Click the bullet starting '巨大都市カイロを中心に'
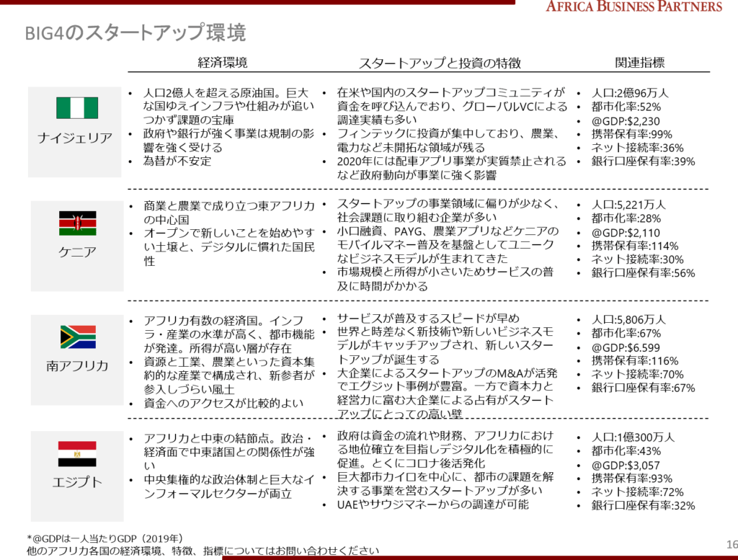The image size is (738, 560). click(x=445, y=484)
